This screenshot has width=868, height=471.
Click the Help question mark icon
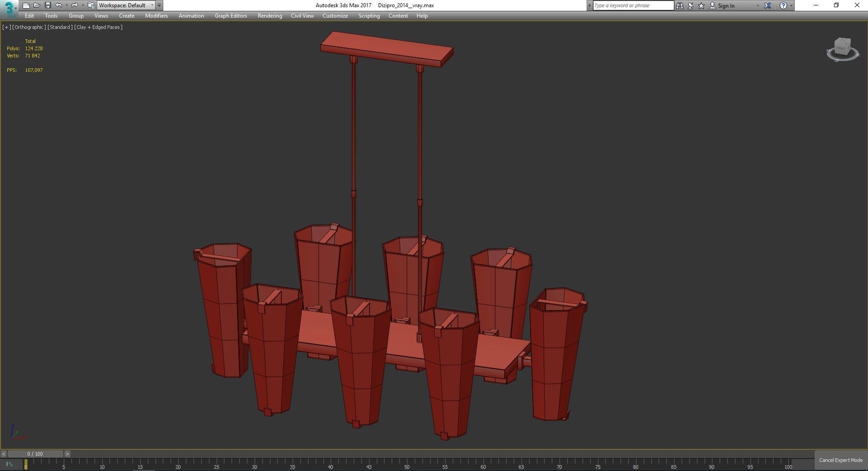(x=783, y=5)
